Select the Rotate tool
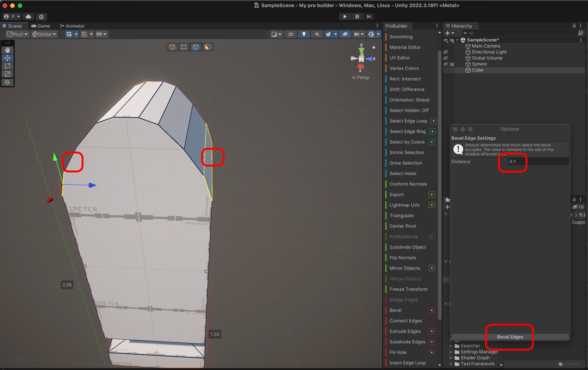 tap(7, 66)
